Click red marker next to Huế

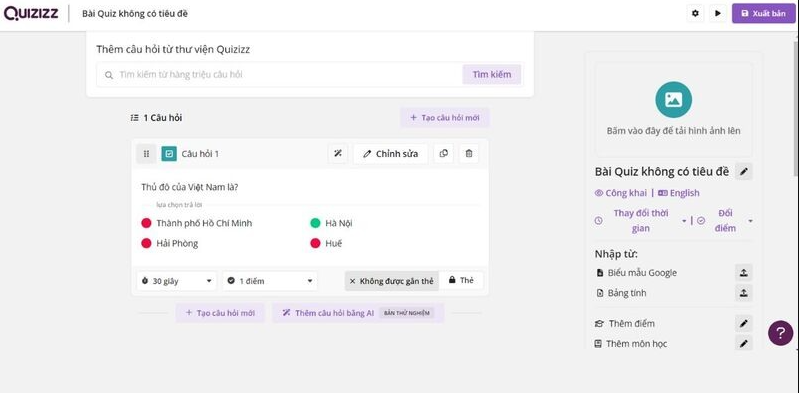coord(315,244)
